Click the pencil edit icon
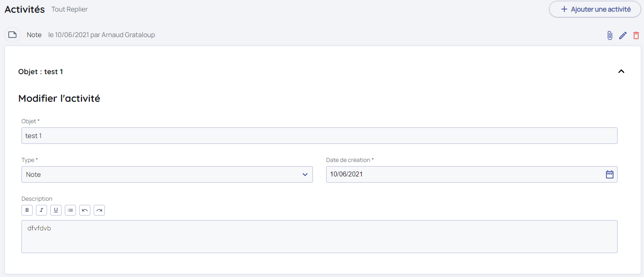The image size is (644, 277). (x=623, y=35)
